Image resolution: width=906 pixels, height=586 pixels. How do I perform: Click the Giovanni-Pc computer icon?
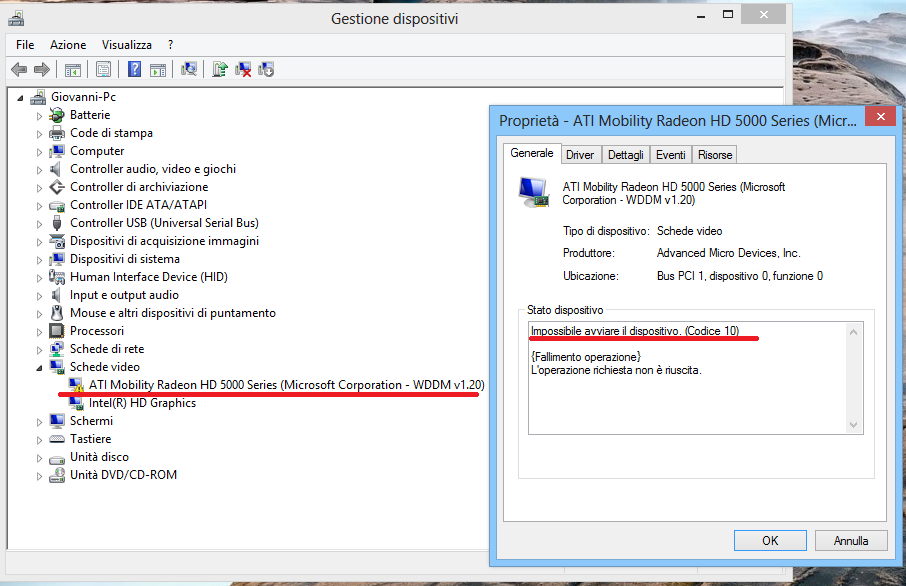click(x=38, y=97)
